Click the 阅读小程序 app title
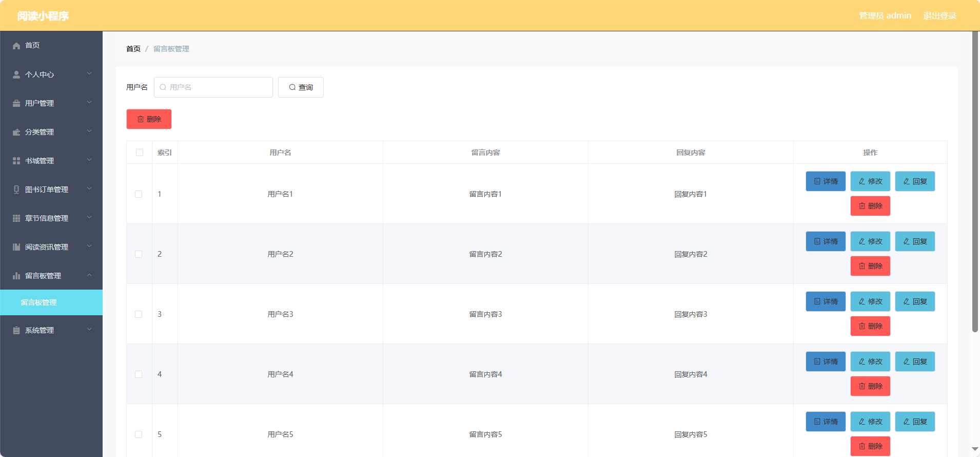980x457 pixels. pyautogui.click(x=43, y=16)
